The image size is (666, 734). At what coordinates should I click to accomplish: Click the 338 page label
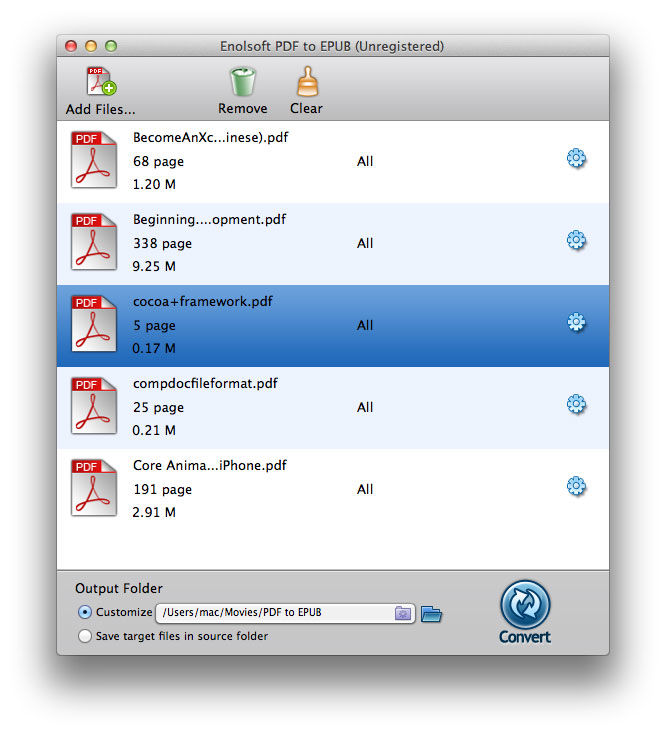[x=162, y=243]
